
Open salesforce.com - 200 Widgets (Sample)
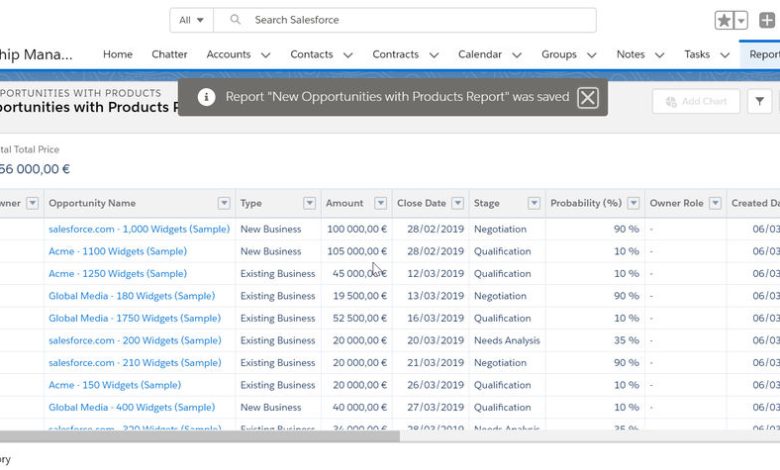(135, 341)
